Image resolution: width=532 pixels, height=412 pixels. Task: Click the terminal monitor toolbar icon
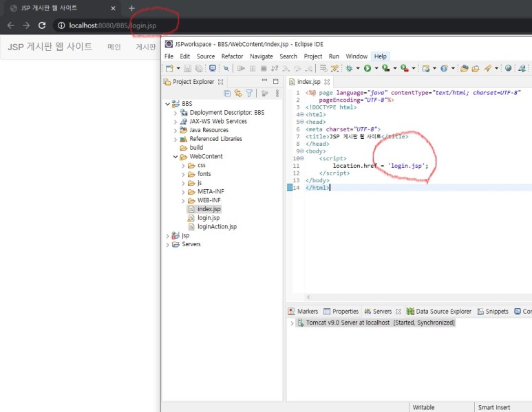213,68
